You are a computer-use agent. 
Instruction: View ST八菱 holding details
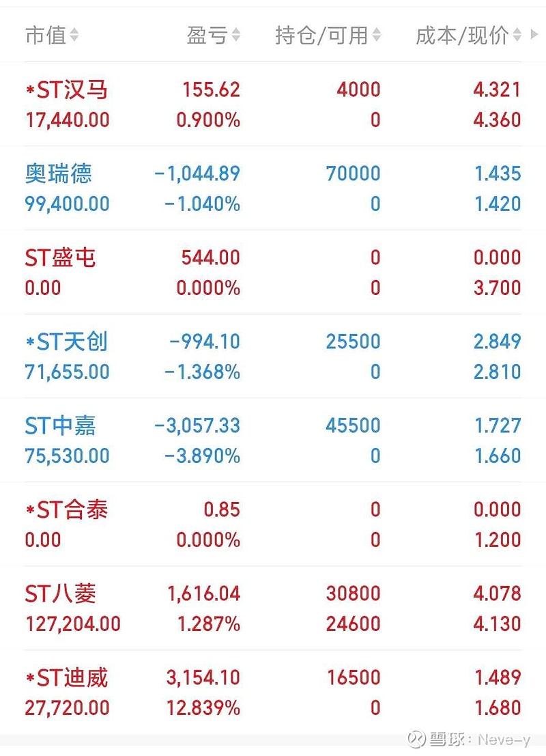pyautogui.click(x=273, y=608)
